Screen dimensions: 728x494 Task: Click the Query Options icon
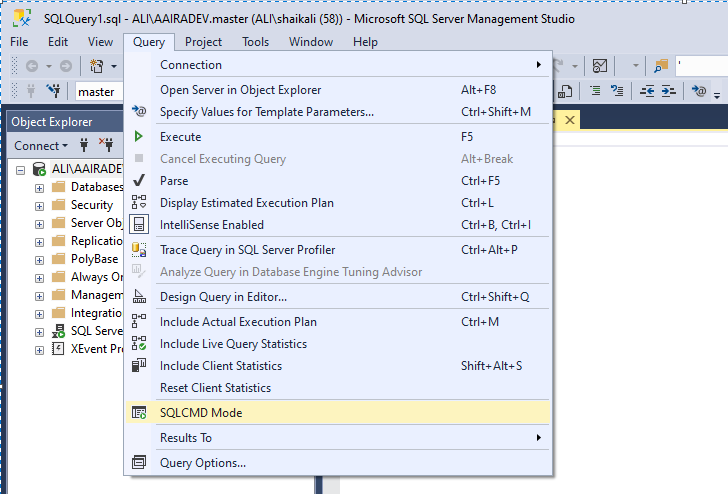[138, 462]
